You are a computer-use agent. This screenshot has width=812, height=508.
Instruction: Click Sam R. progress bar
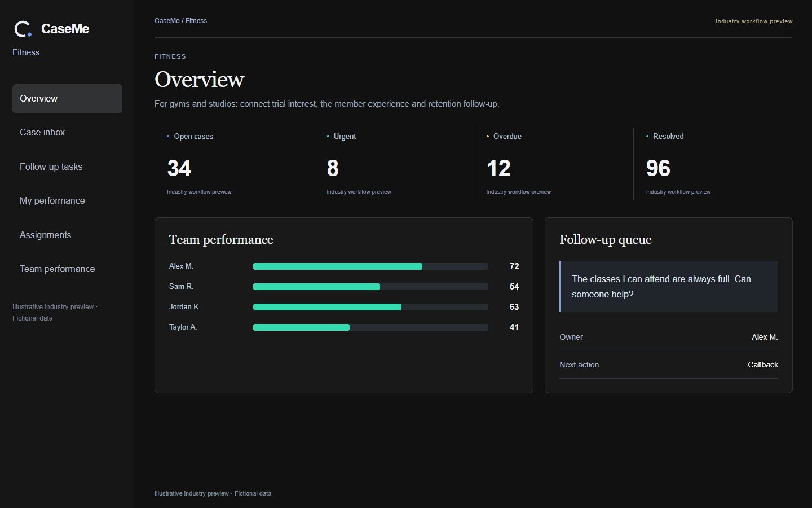tap(370, 287)
